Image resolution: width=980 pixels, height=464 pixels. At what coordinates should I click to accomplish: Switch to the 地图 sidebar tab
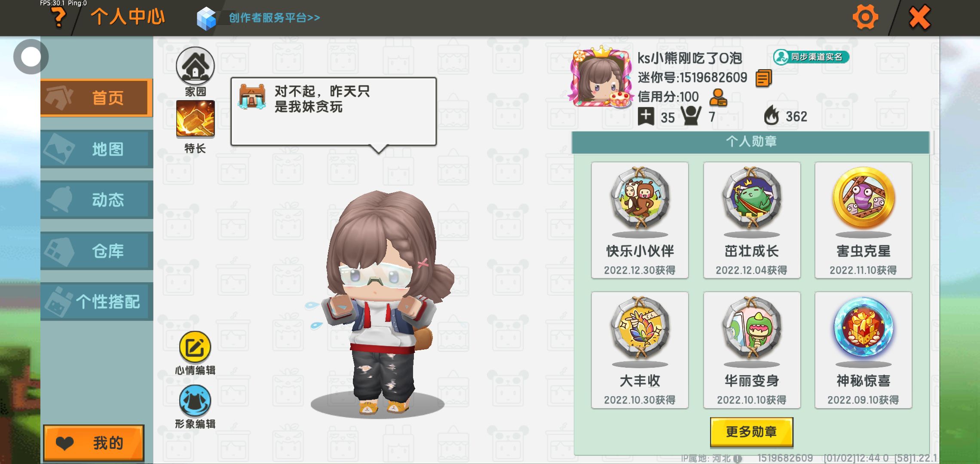tap(97, 149)
